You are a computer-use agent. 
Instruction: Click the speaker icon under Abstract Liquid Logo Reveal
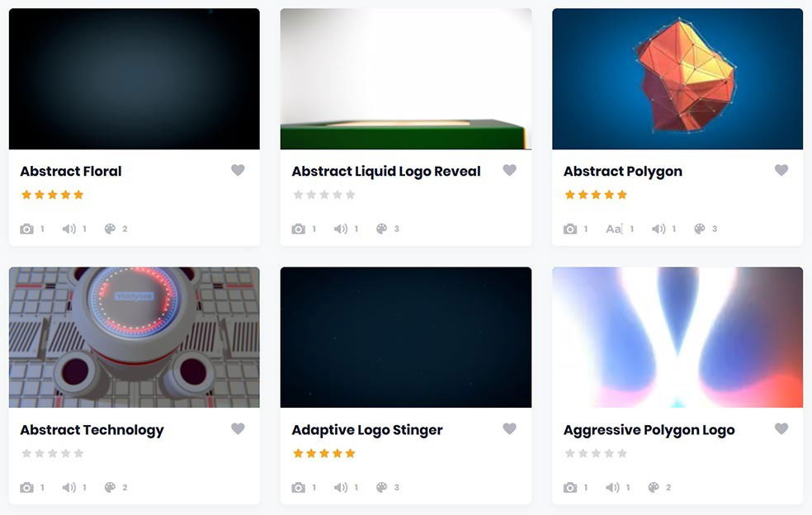[341, 229]
